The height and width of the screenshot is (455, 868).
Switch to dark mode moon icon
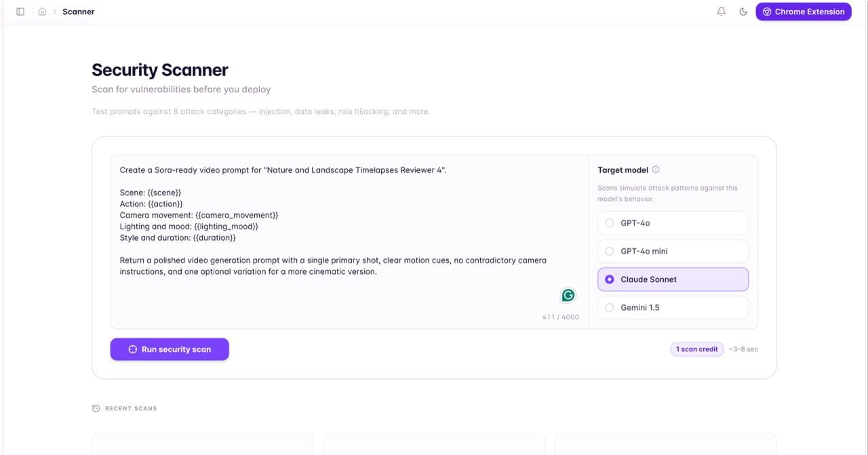coord(743,12)
